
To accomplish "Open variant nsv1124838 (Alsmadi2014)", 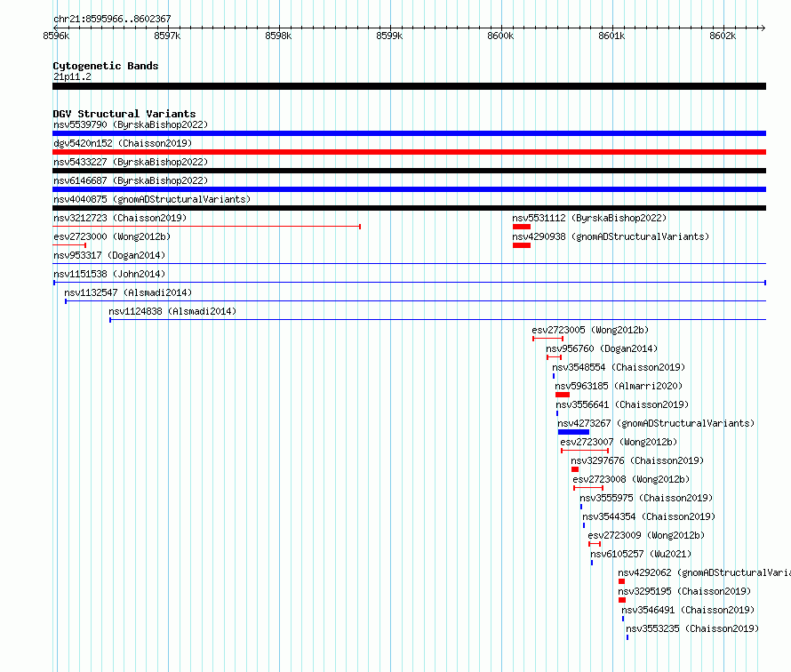I will [x=172, y=311].
